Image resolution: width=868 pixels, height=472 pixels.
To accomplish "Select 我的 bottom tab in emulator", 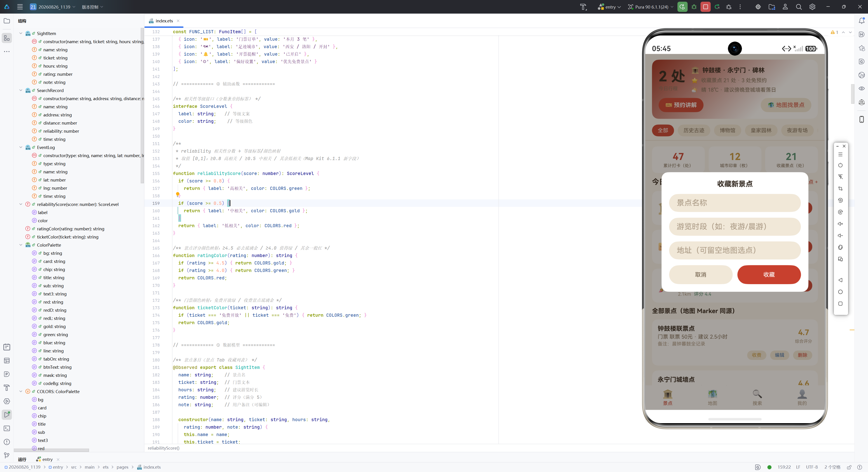I will 802,398.
